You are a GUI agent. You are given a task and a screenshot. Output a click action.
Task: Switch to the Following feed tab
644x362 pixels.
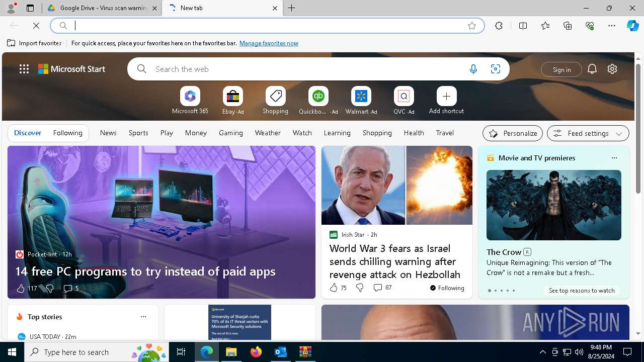click(67, 133)
